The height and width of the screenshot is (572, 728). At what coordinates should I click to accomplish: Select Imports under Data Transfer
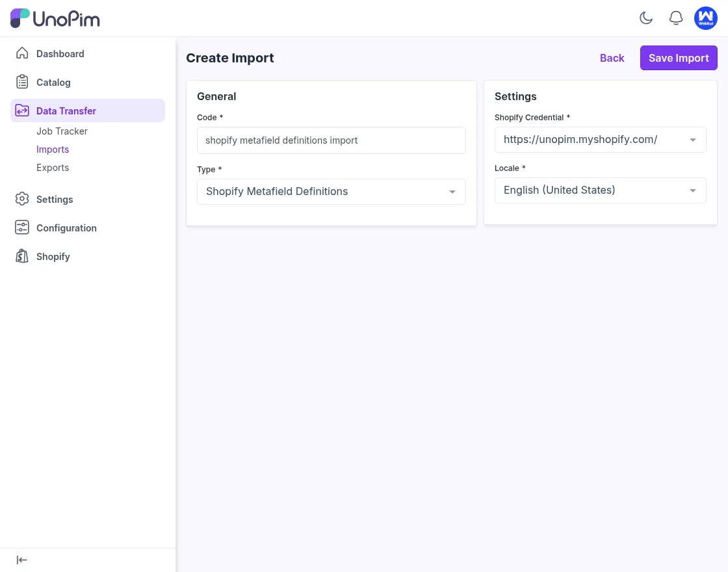pyautogui.click(x=53, y=149)
